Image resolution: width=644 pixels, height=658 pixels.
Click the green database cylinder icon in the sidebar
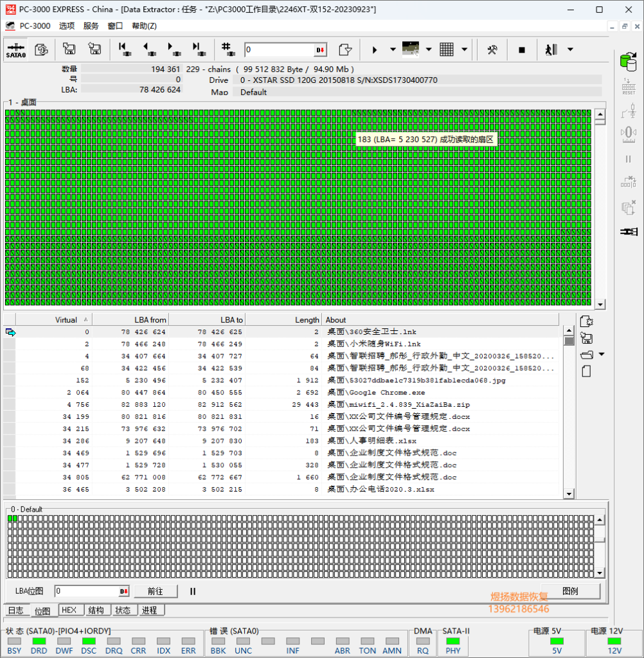click(628, 62)
